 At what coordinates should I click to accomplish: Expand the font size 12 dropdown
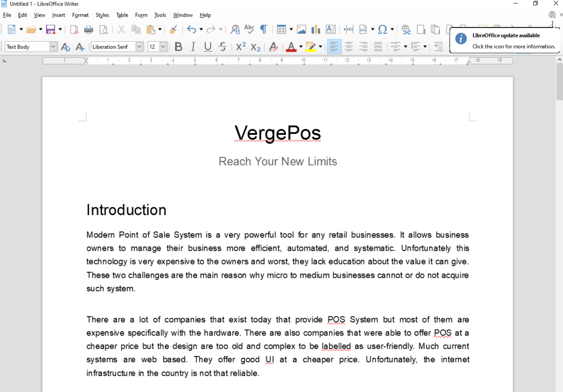point(163,47)
